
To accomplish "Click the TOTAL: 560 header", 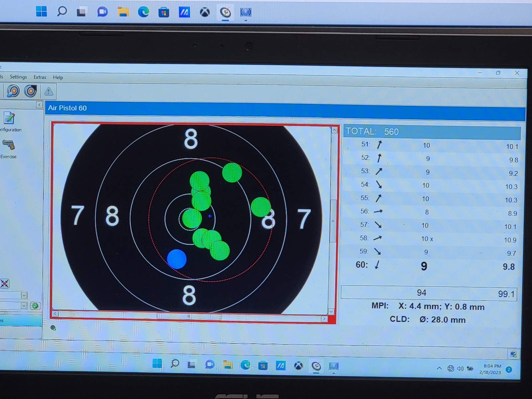I will click(432, 132).
